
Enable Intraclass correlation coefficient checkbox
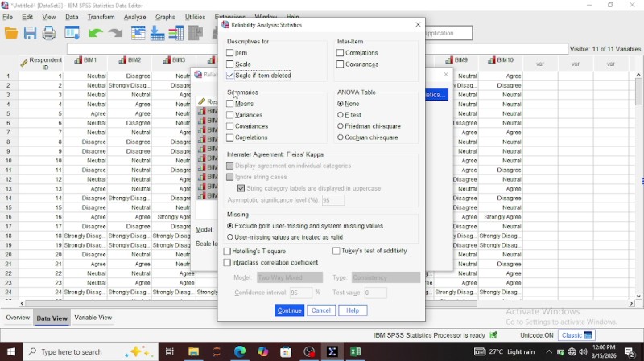click(227, 262)
